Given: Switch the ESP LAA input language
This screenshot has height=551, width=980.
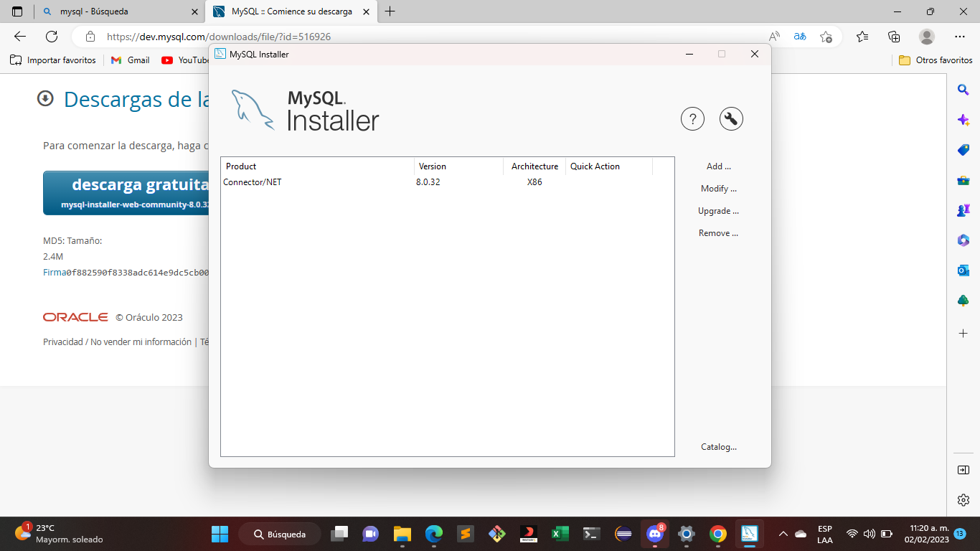Looking at the screenshot, I should click(x=825, y=534).
